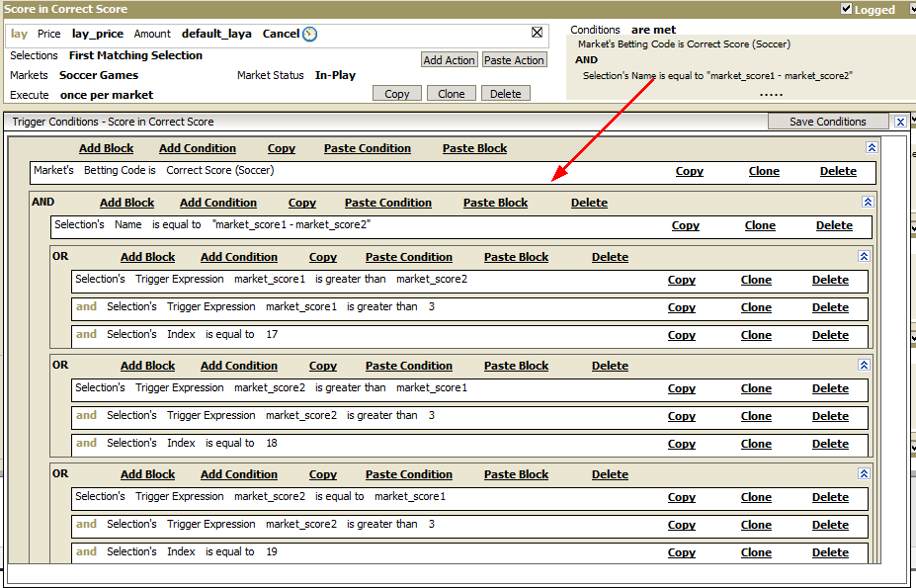Click the Paste Action button

coord(514,59)
